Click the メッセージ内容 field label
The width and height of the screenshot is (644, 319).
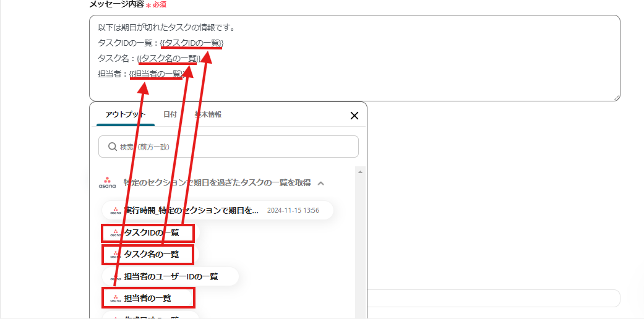pyautogui.click(x=117, y=4)
